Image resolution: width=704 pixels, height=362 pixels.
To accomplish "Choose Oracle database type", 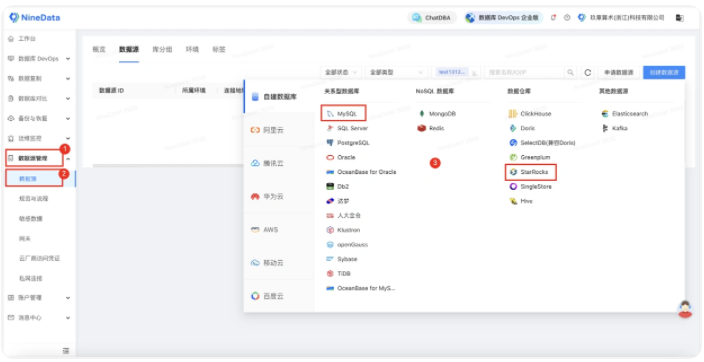I will coord(341,158).
